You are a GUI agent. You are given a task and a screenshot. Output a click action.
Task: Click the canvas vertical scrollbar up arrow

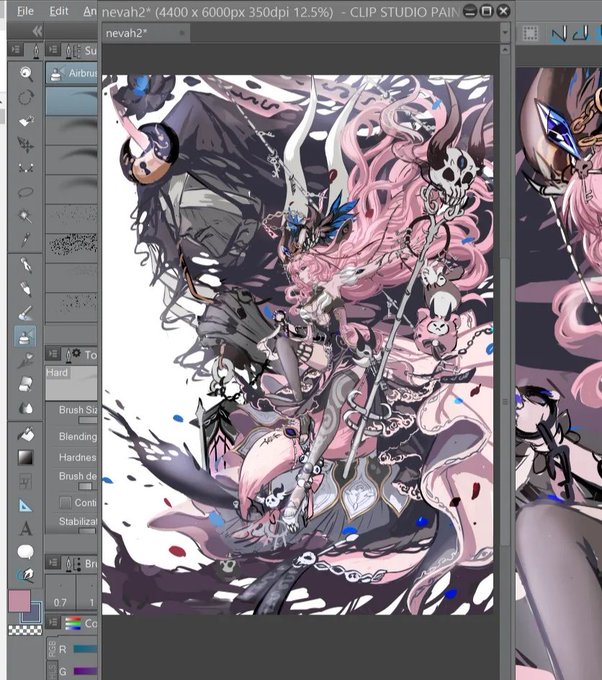504,49
